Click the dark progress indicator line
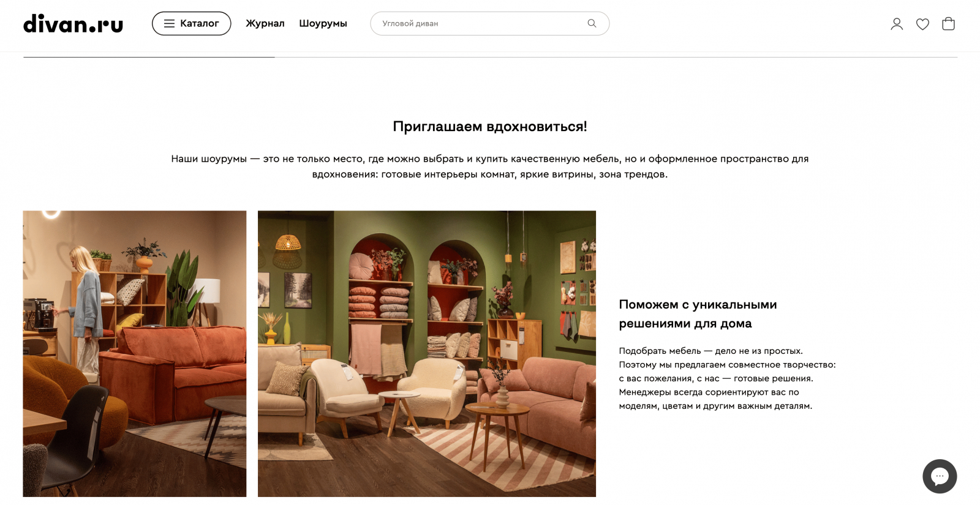The image size is (980, 505). [149, 57]
